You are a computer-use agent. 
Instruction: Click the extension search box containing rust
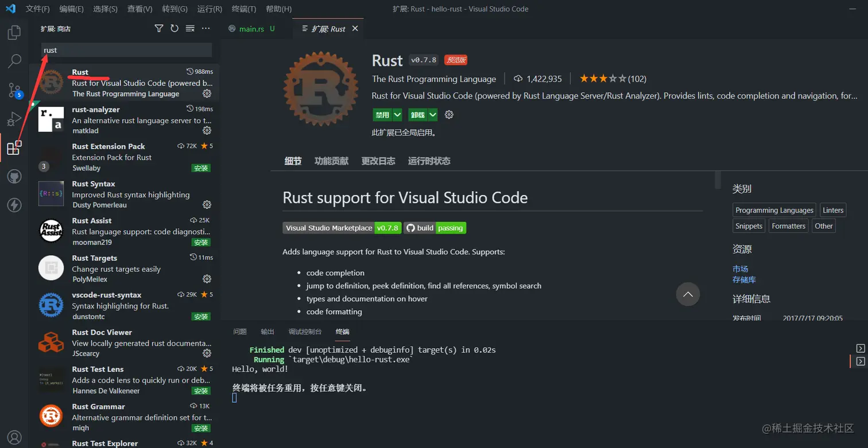click(127, 50)
